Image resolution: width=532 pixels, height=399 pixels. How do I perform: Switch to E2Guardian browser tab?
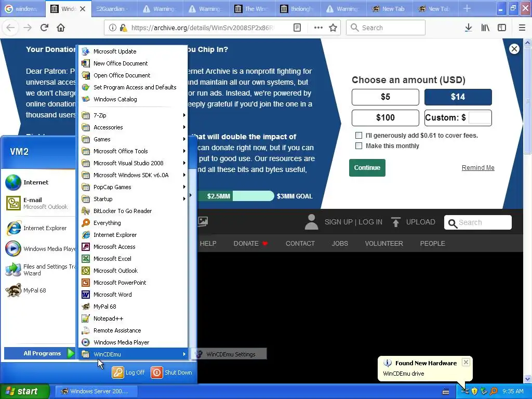coord(114,9)
